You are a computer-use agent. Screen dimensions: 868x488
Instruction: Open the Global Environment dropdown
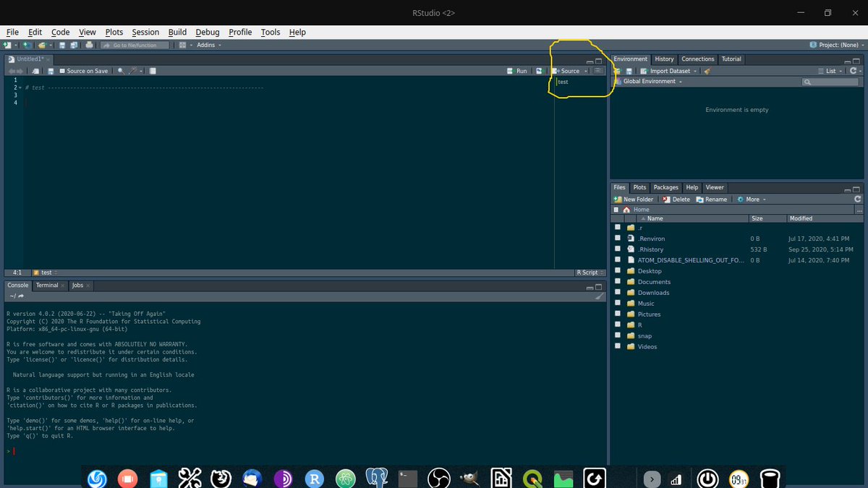pos(649,82)
